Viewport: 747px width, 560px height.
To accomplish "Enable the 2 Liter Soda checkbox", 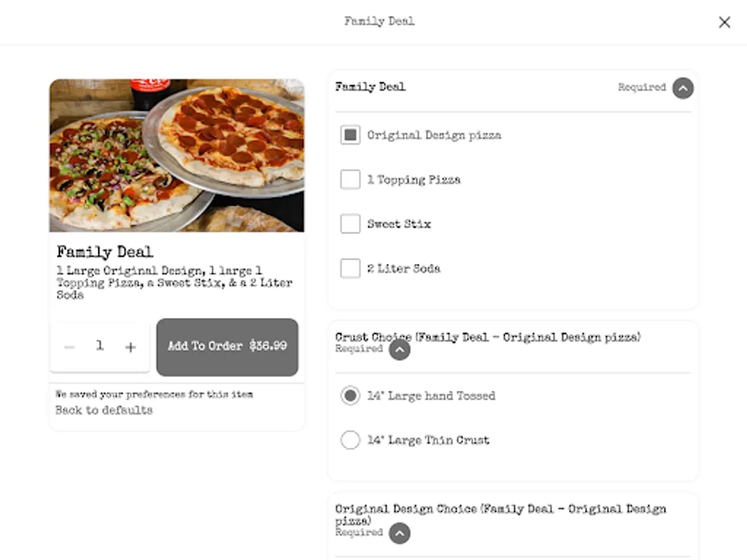I will click(x=350, y=269).
